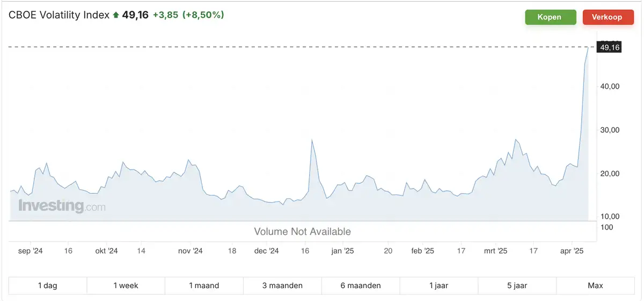Image resolution: width=644 pixels, height=301 pixels.
Task: Click the jan '25 date label
Action: tap(342, 251)
